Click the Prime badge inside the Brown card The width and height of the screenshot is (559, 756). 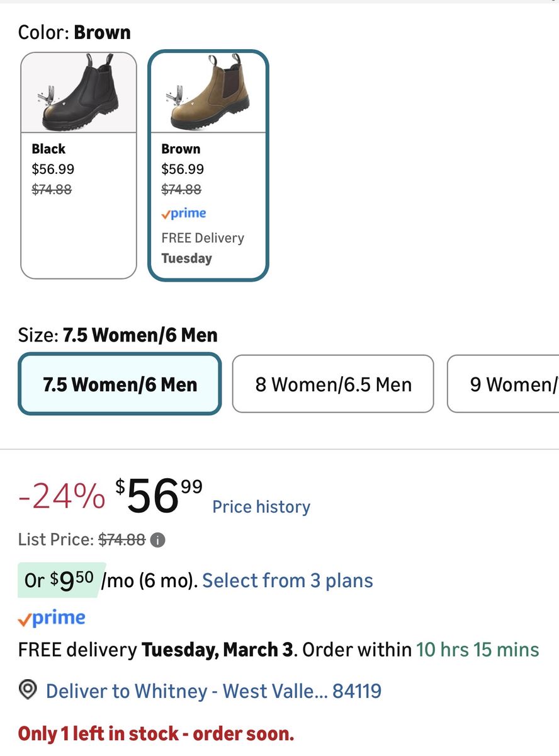(184, 214)
